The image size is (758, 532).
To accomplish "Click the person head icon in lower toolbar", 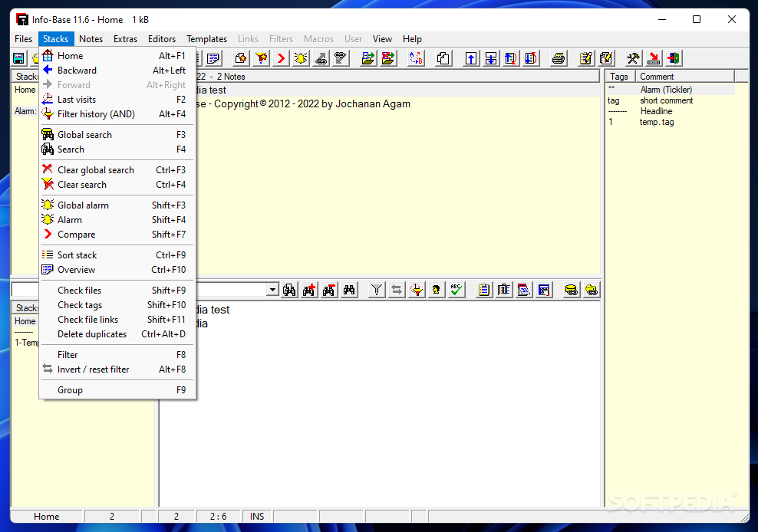I will click(x=436, y=290).
